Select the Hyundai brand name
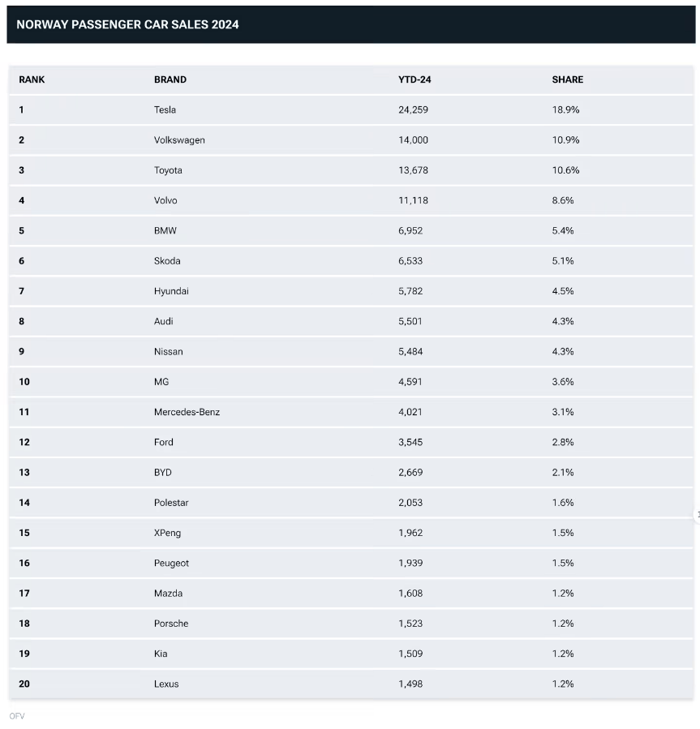The height and width of the screenshot is (729, 700). tap(172, 291)
